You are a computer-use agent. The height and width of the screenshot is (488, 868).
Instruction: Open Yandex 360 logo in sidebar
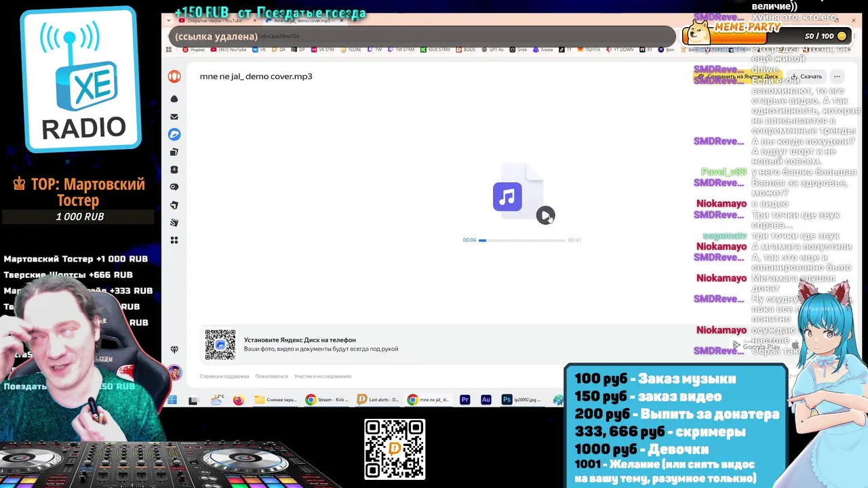[174, 77]
